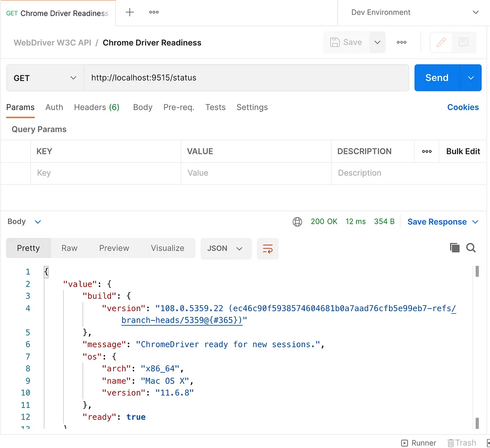Expand the GET method dropdown
The image size is (490, 448).
pyautogui.click(x=45, y=78)
